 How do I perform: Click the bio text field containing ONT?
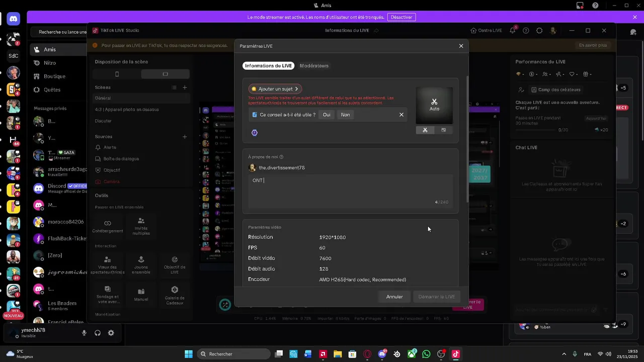350,192
